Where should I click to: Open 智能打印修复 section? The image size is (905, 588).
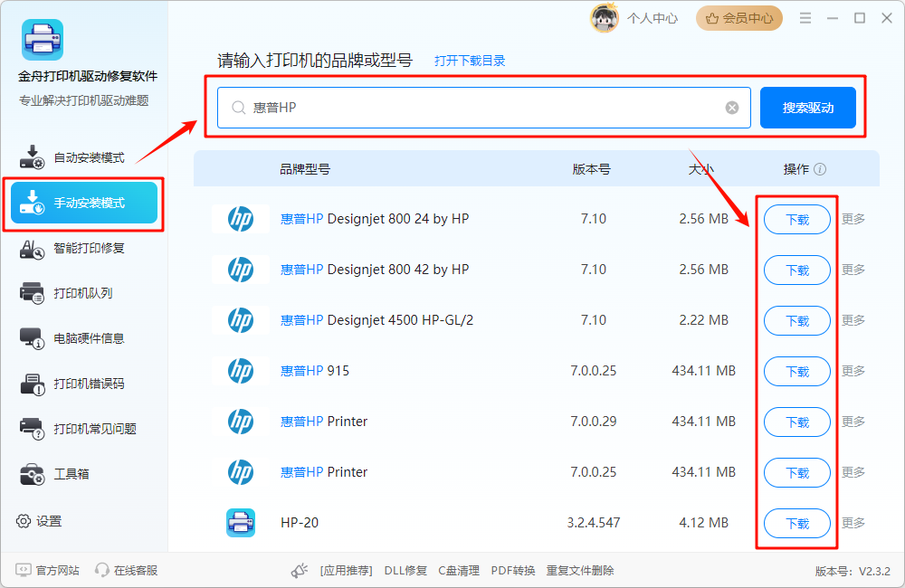72,249
